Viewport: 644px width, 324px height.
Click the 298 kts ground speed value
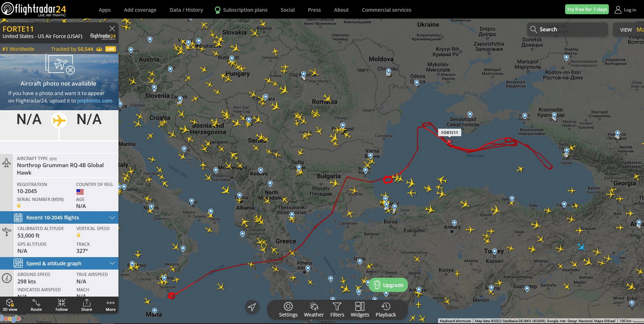click(x=27, y=282)
